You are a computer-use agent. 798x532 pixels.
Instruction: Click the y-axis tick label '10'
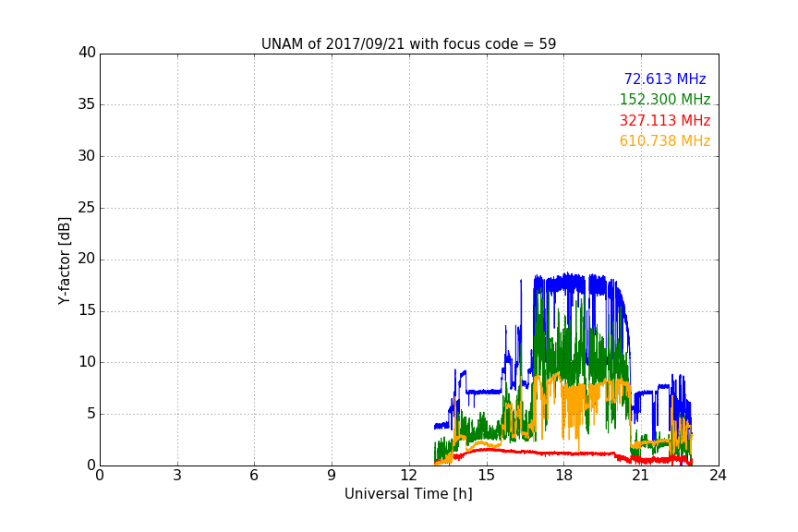click(x=87, y=362)
